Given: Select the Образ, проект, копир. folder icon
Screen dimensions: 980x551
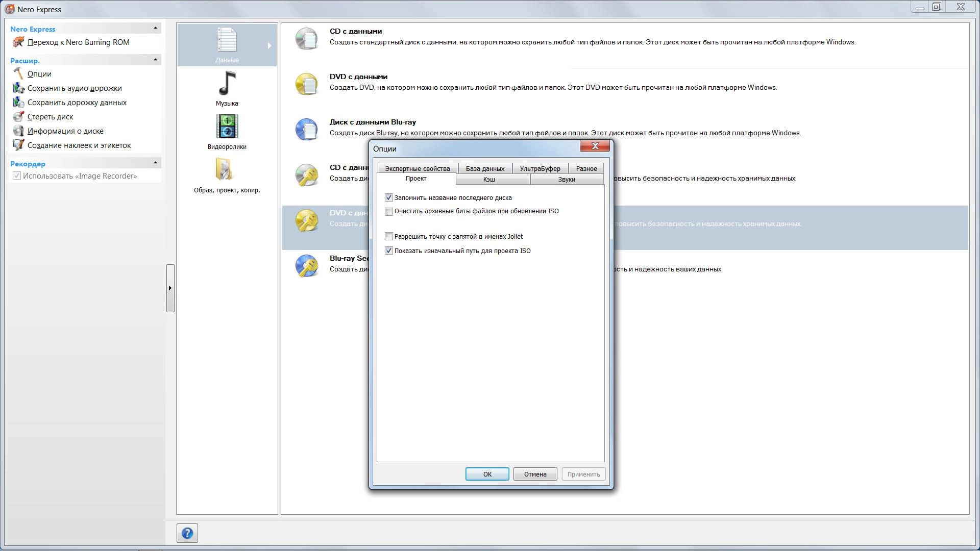Looking at the screenshot, I should [x=225, y=169].
